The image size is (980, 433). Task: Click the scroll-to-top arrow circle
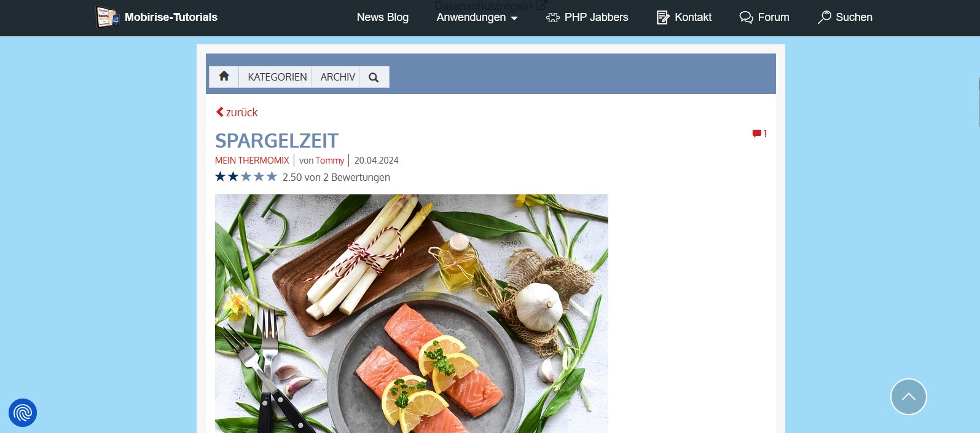tap(908, 397)
